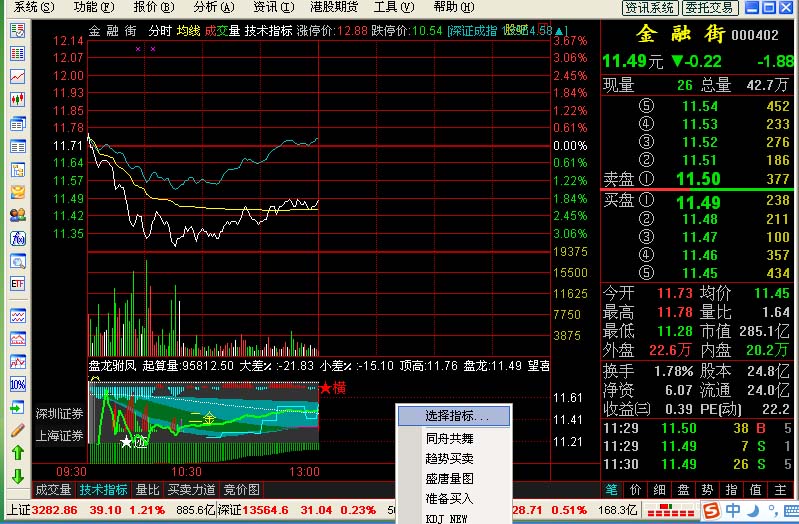The width and height of the screenshot is (799, 524).
Task: Open the 功能(F) menu
Action: pyautogui.click(x=94, y=7)
